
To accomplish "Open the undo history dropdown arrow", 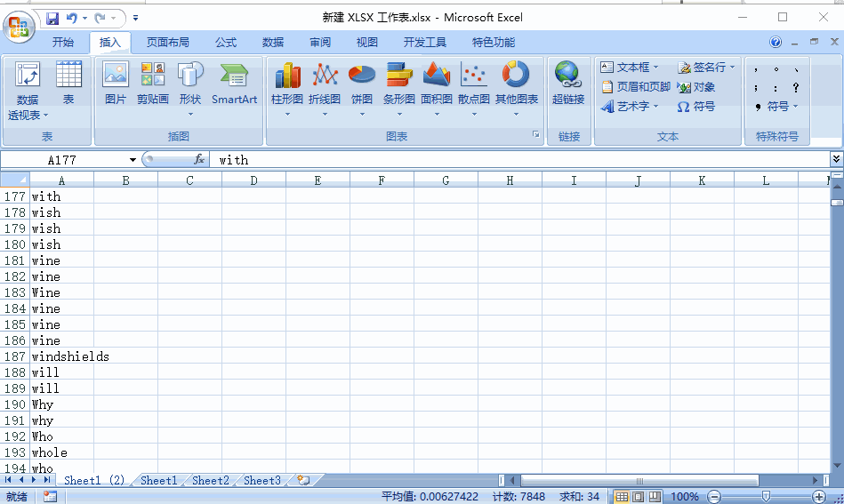I will click(85, 19).
